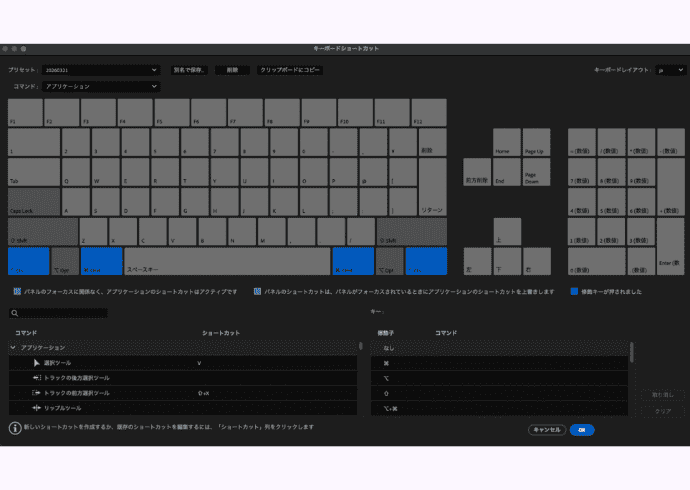The image size is (690, 490).
Task: Click the 別名で保存 save-as button
Action: (x=189, y=70)
